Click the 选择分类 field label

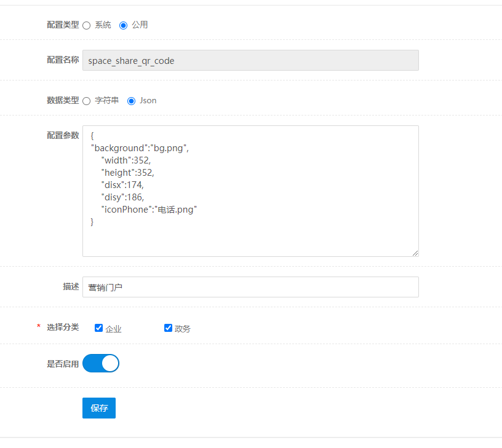(63, 327)
